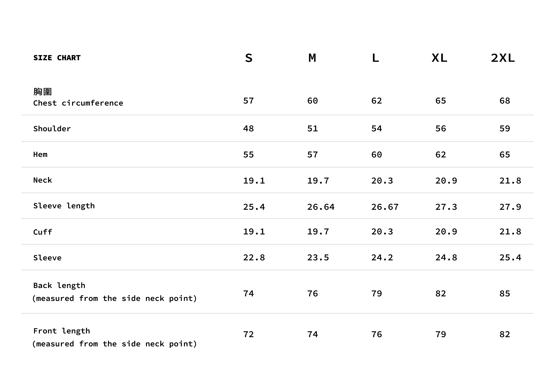Select the Front length value 72
The height and width of the screenshot is (392, 555).
249,334
